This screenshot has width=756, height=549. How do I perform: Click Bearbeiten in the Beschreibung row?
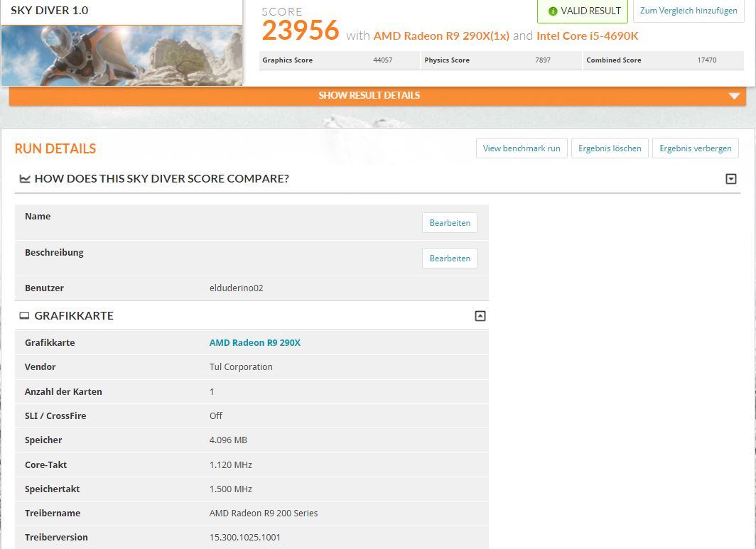click(450, 259)
